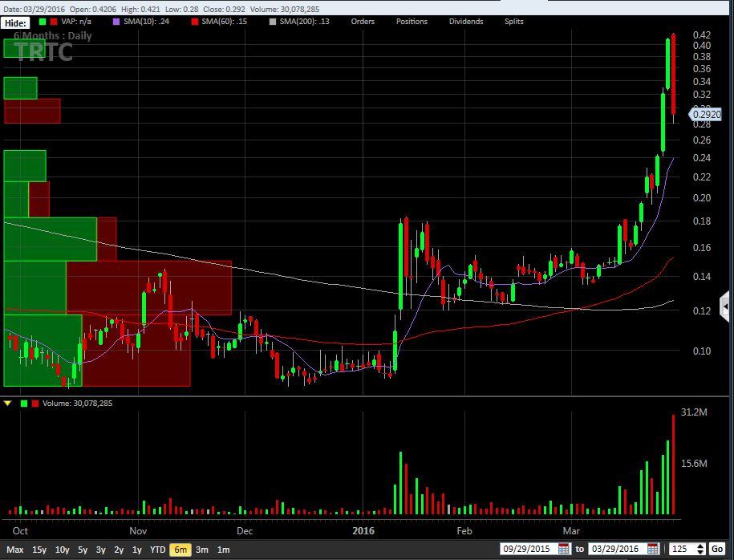Click the right-side panel collapse arrow

point(725,306)
